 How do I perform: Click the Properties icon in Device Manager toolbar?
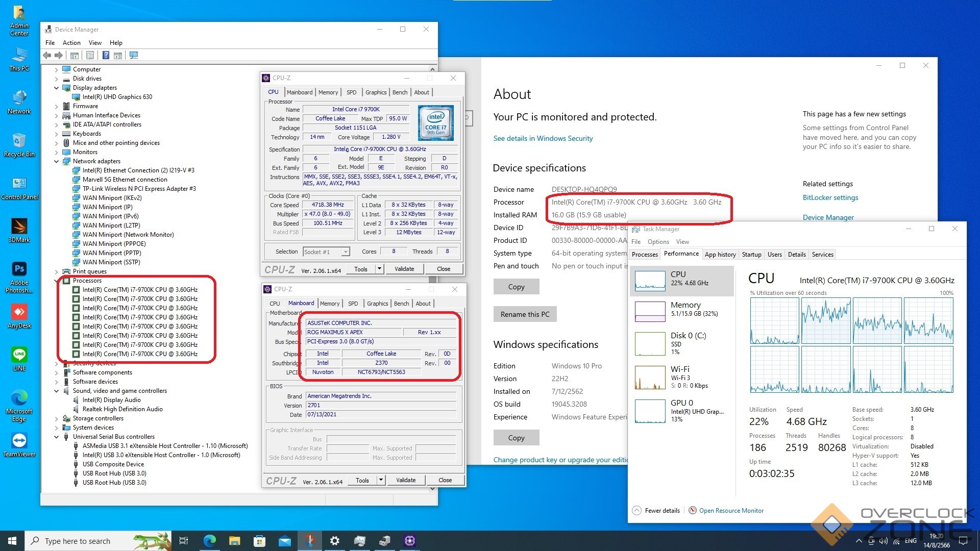tap(90, 55)
